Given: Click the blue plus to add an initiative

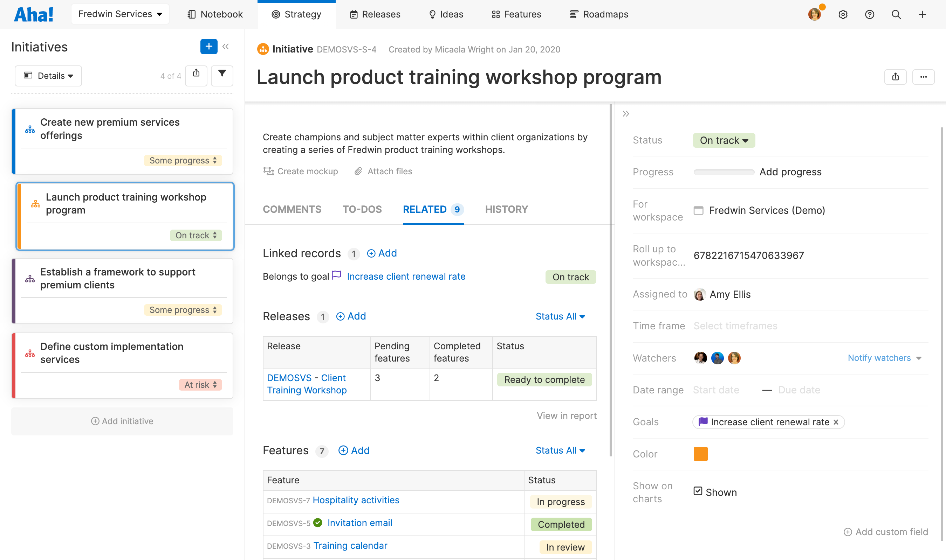Looking at the screenshot, I should click(x=209, y=47).
